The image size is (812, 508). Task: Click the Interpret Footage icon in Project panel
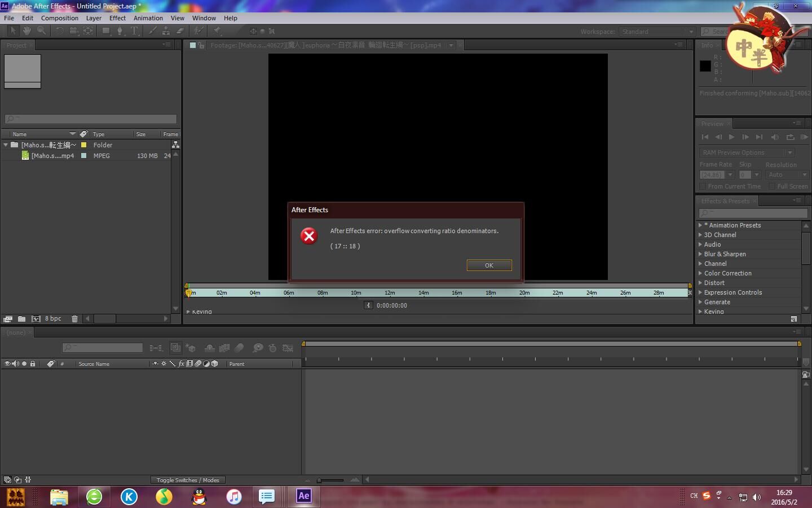tap(8, 318)
